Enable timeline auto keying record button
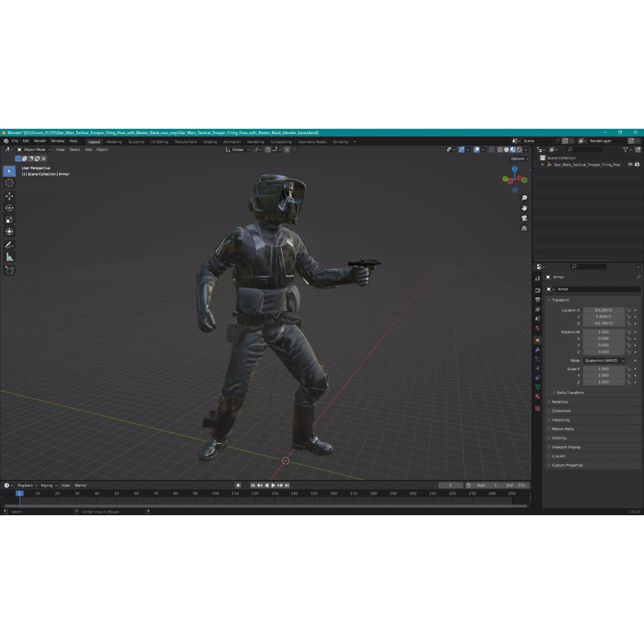The width and height of the screenshot is (644, 644). (x=238, y=485)
